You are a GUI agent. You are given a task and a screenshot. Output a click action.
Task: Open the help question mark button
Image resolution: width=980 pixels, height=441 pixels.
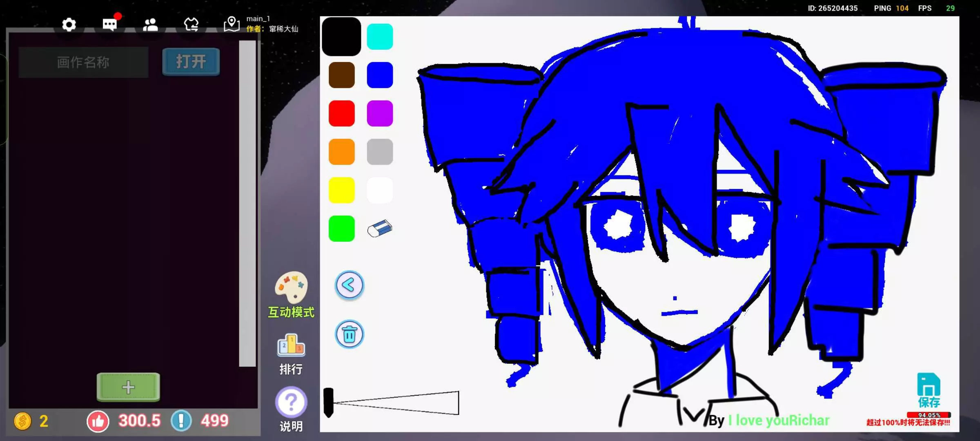tap(291, 402)
